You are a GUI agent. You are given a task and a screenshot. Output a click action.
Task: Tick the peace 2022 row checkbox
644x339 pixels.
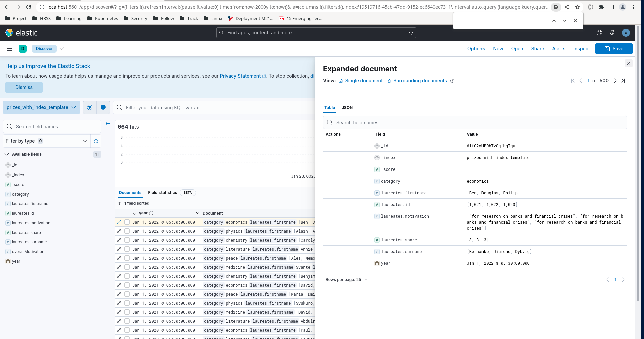click(127, 258)
